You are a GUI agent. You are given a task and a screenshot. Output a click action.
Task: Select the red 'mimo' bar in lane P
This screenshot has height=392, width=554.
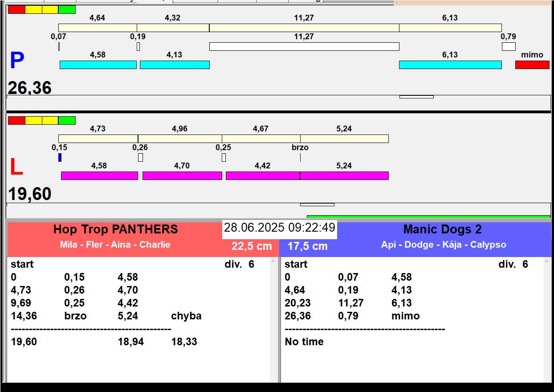tap(532, 65)
